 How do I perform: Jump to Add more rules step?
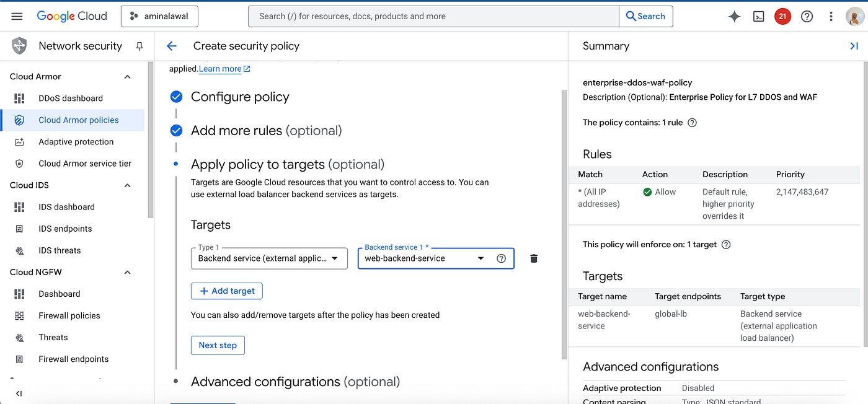pos(267,131)
